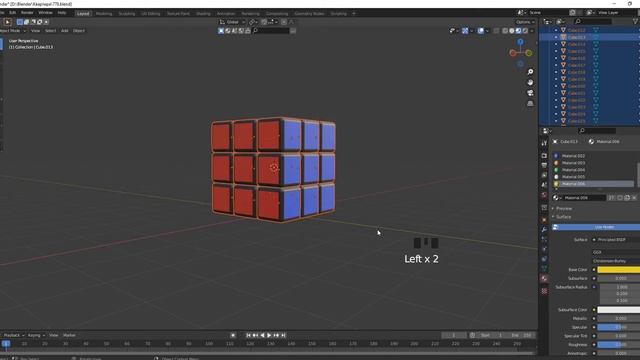This screenshot has width=640, height=360.
Task: Switch to the Modeling workspace tab
Action: 104,13
